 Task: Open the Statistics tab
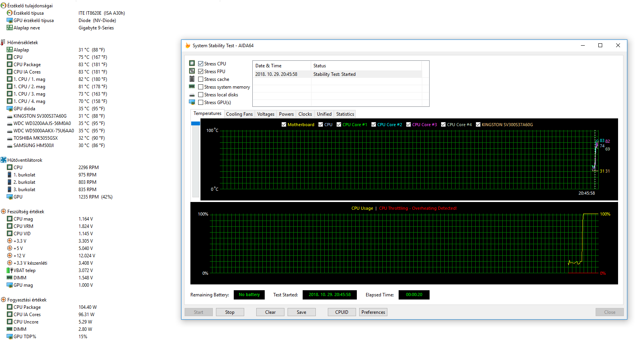(x=345, y=114)
